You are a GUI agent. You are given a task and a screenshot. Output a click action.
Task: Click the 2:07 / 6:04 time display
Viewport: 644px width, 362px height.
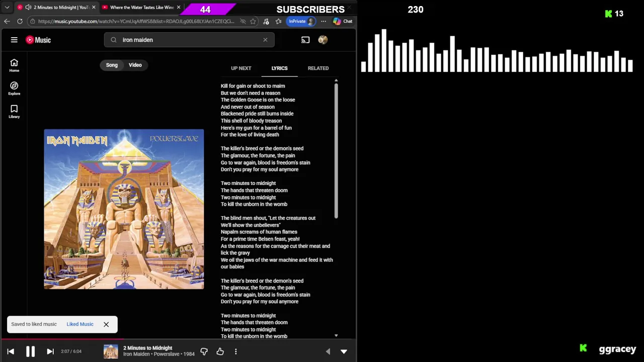(x=71, y=351)
